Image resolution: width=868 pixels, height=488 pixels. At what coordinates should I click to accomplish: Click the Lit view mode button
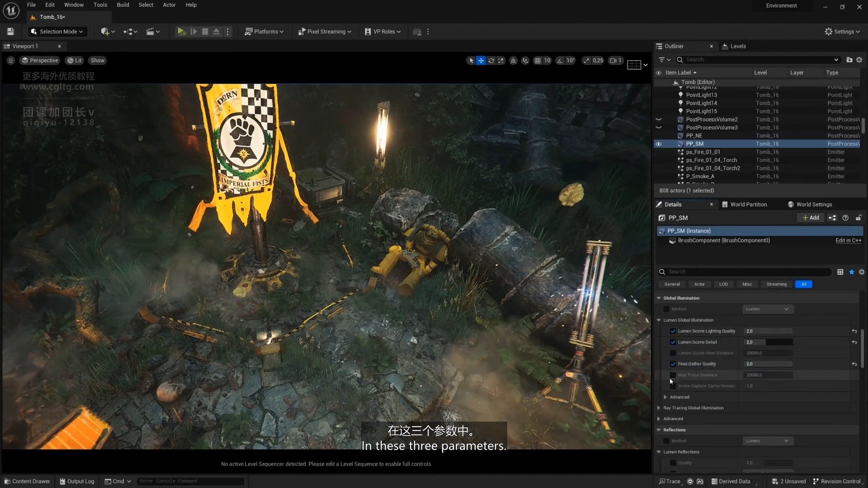[x=75, y=61]
